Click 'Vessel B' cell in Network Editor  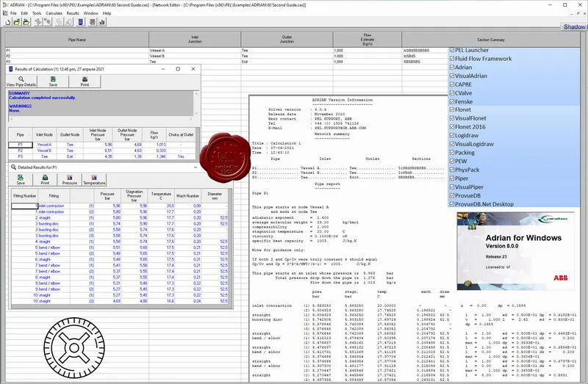(x=195, y=56)
